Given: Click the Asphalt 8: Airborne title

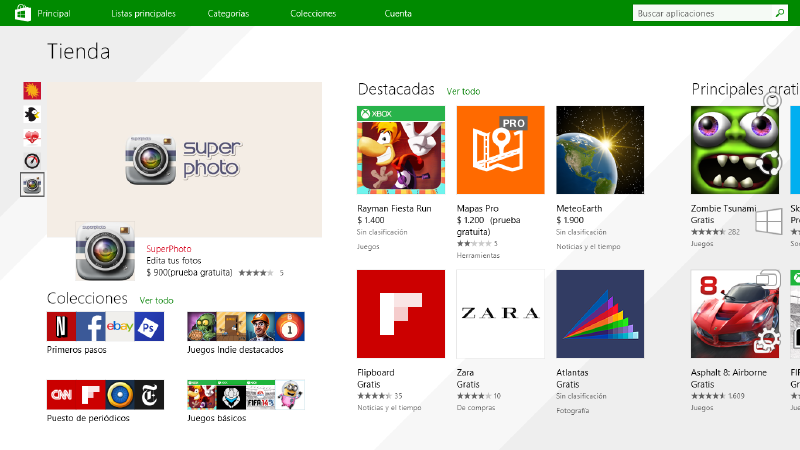Looking at the screenshot, I should pyautogui.click(x=729, y=372).
